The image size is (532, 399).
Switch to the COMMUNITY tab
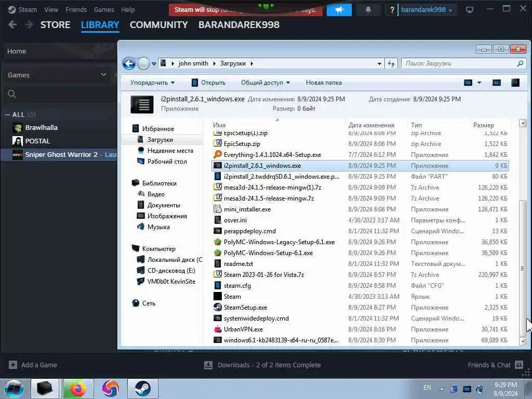(159, 25)
